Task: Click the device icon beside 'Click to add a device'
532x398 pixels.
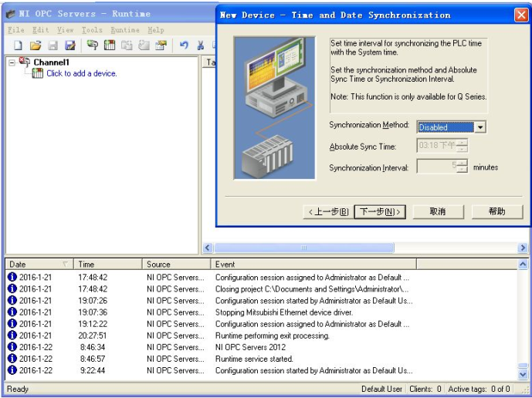Action: point(38,73)
